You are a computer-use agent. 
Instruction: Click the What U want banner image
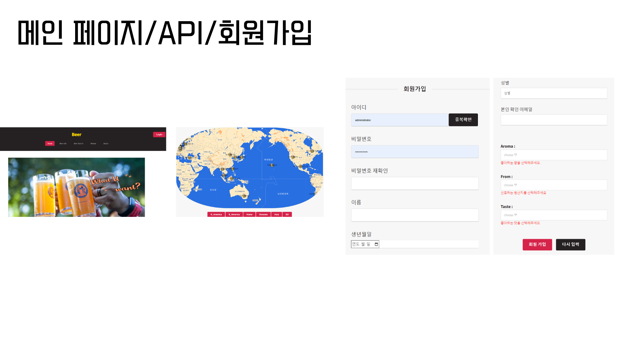tap(76, 187)
